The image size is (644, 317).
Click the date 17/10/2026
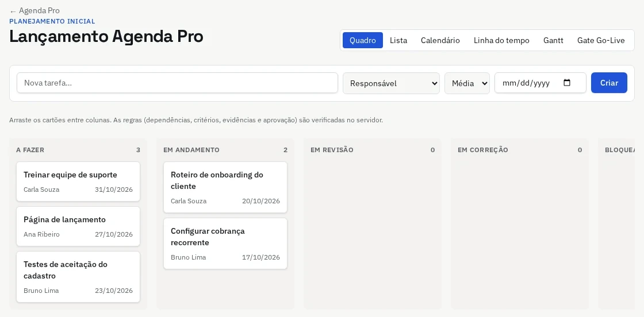[261, 257]
